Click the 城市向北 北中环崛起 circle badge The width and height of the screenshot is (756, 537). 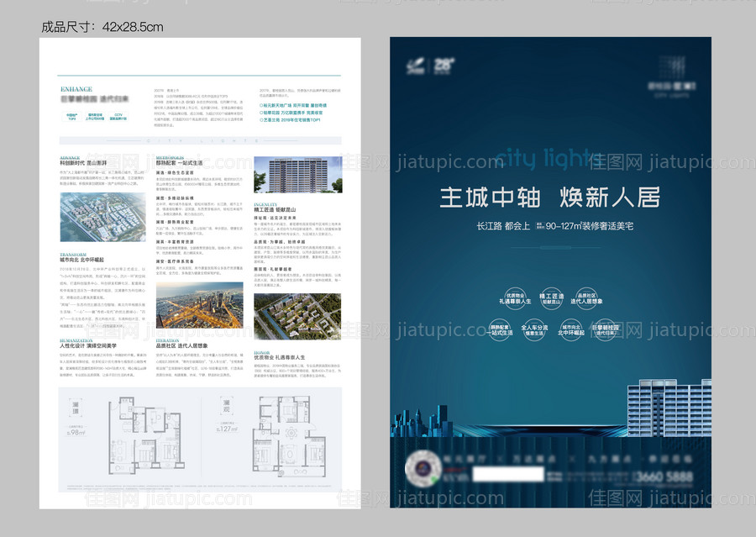point(572,331)
